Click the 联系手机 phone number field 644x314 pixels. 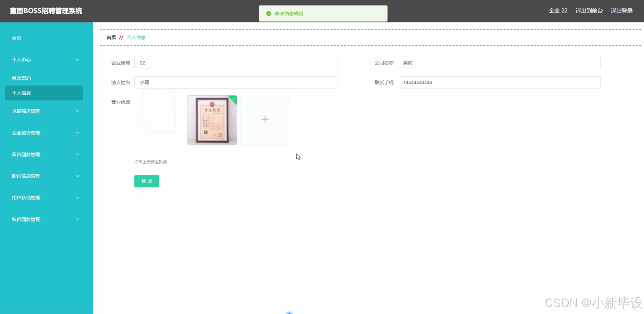click(x=499, y=82)
